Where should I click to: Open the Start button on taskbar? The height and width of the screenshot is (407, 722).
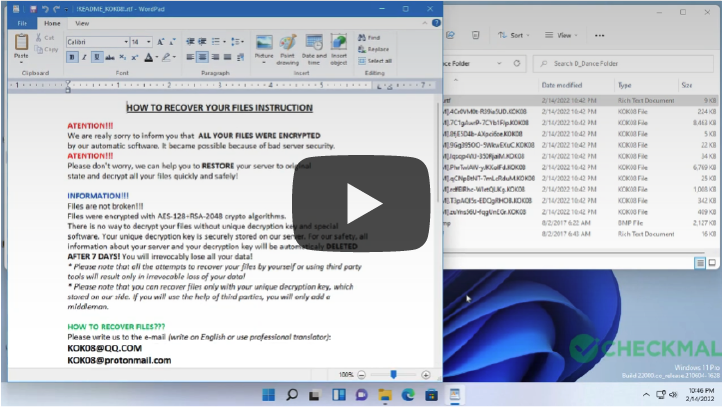tap(268, 395)
